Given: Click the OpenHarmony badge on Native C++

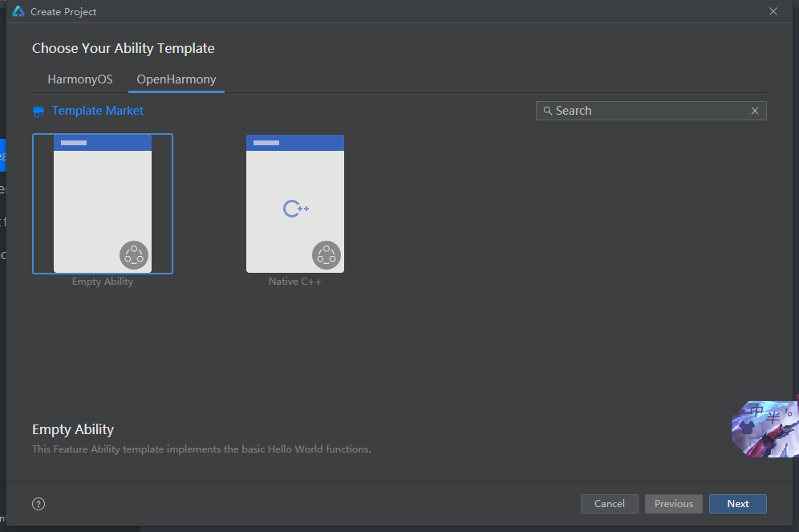Looking at the screenshot, I should pos(326,255).
